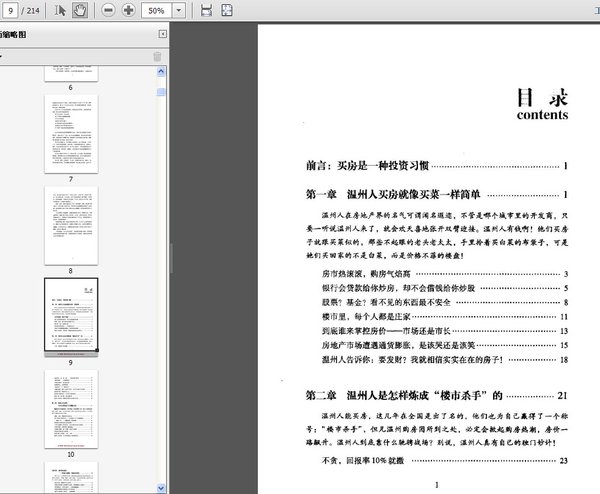This screenshot has height=494, width=600.
Task: Activate the hand pan tool
Action: 80,10
